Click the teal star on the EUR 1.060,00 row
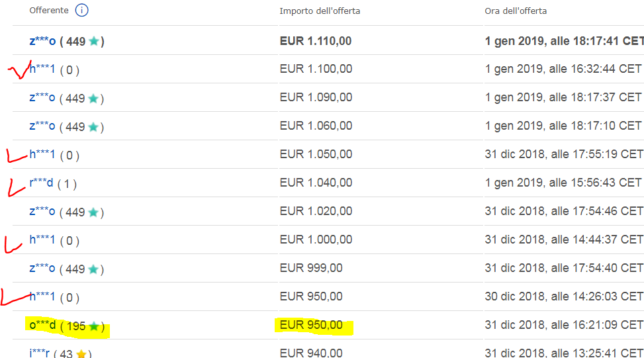This screenshot has width=644, height=358. [93, 127]
